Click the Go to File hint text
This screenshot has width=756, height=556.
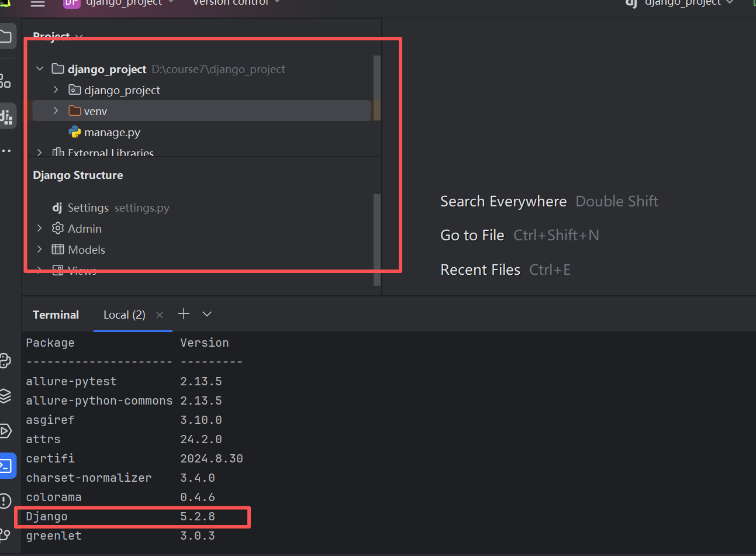point(472,236)
